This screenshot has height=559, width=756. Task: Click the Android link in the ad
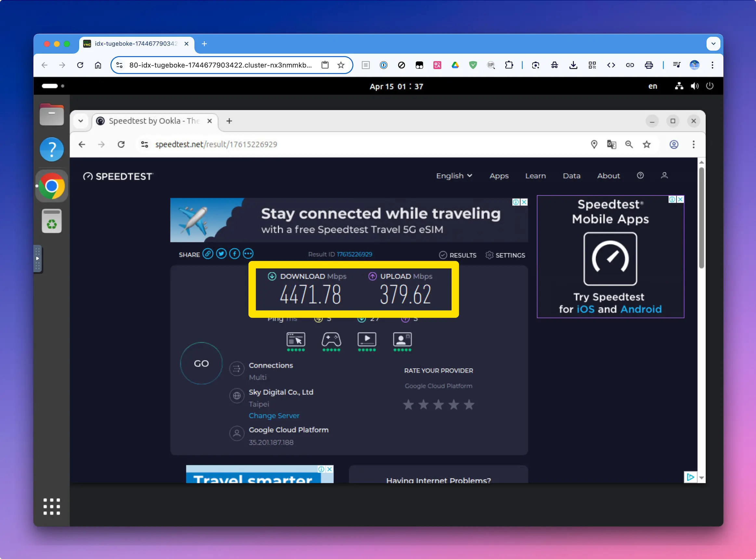[641, 309]
